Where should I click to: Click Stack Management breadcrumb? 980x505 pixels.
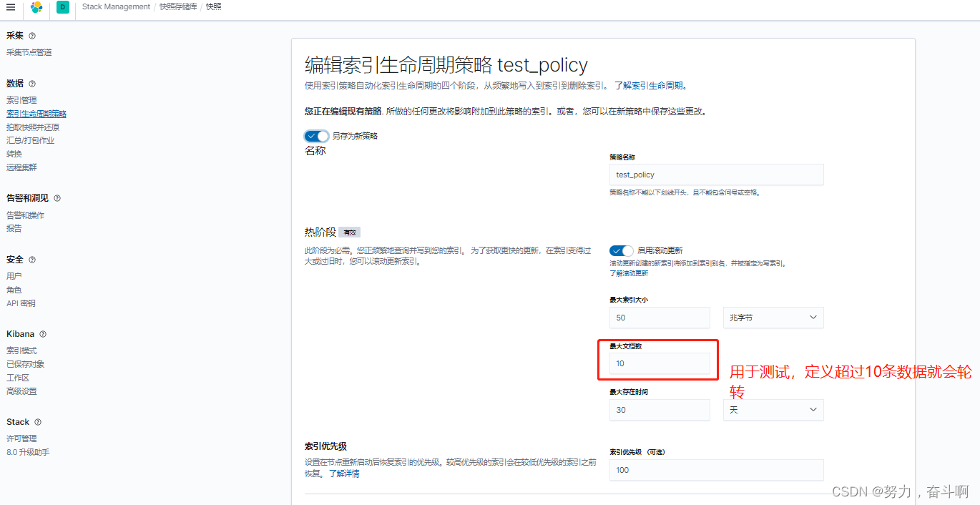click(116, 6)
